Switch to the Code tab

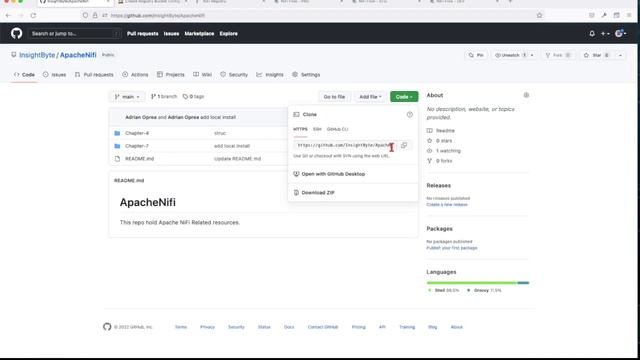tap(24, 75)
